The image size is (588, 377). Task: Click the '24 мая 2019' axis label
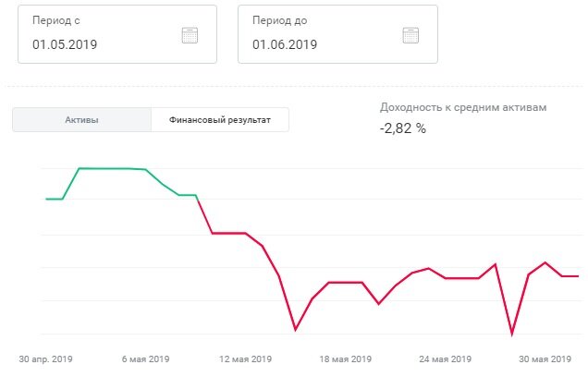[445, 359]
